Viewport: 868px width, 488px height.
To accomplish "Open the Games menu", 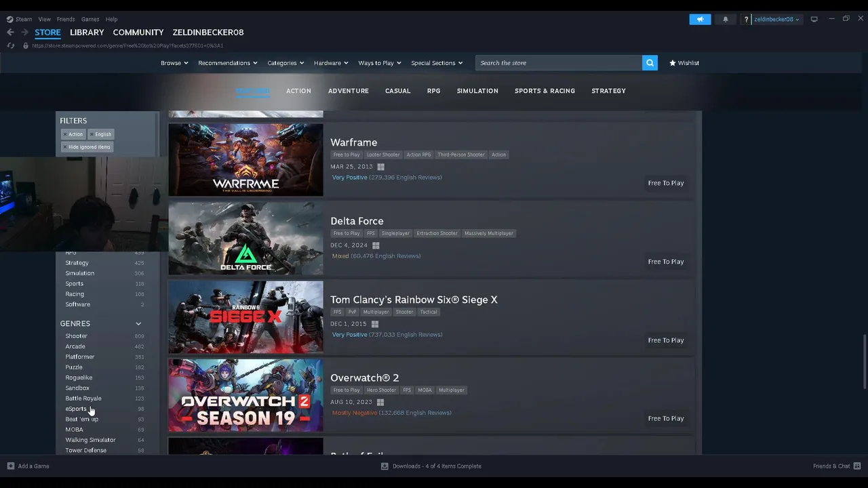I will click(x=90, y=19).
